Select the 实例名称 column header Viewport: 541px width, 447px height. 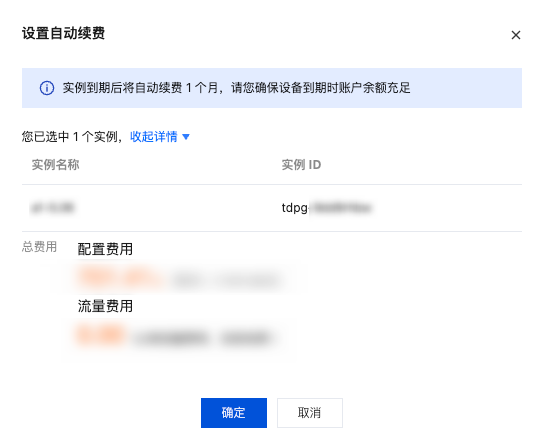tap(56, 165)
